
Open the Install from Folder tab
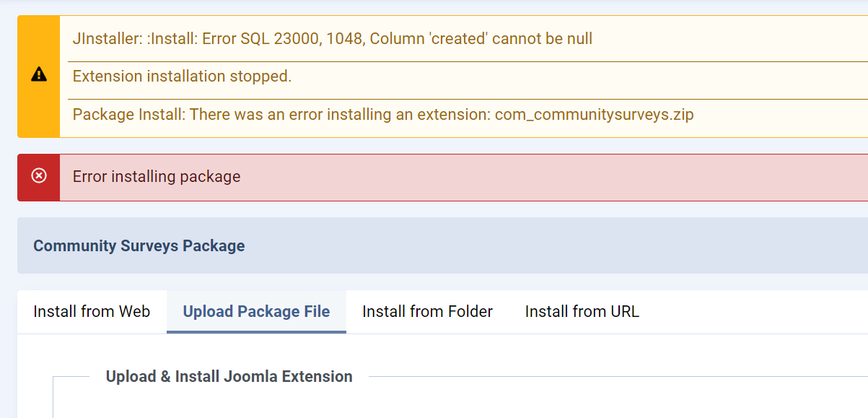427,312
